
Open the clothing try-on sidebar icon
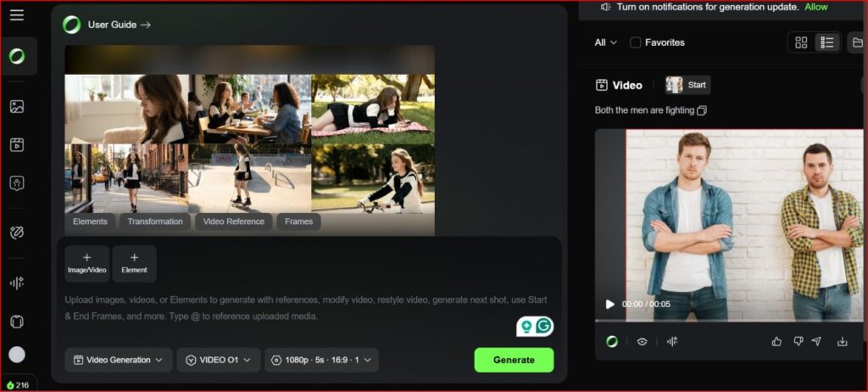(x=17, y=322)
